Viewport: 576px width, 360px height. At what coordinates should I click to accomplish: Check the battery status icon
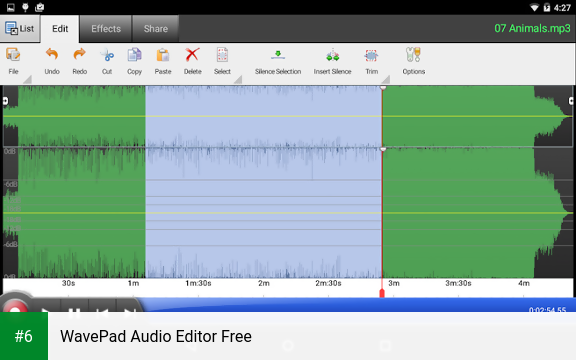(547, 7)
